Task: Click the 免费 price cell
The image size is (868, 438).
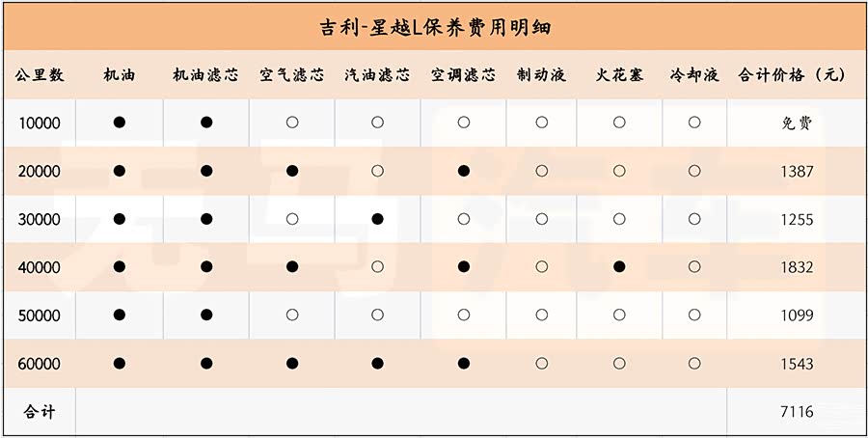Action: coord(797,123)
